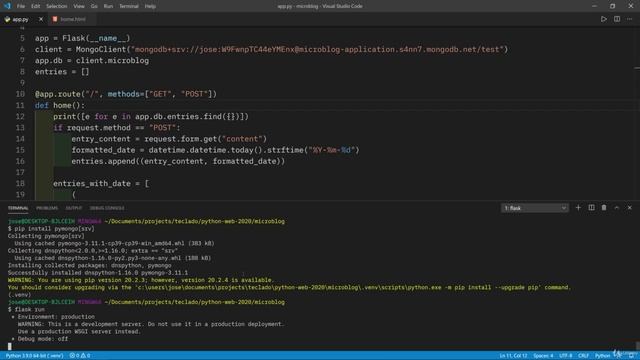Click 'strftime' call on line 15
This screenshot has height=360, width=640.
(285, 150)
